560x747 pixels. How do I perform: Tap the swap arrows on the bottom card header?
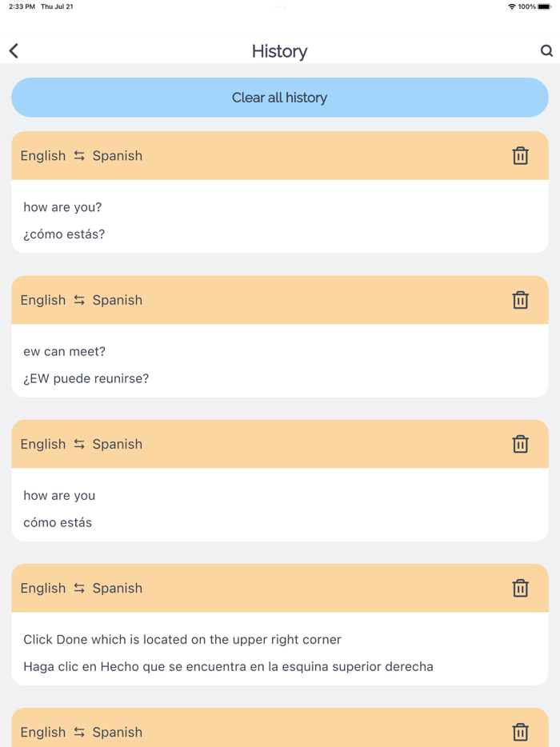(x=78, y=732)
